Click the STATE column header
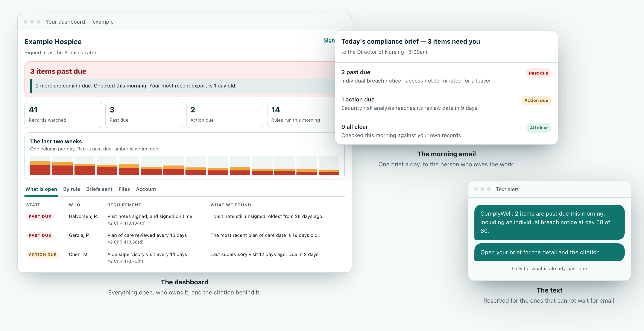This screenshot has height=331, width=644. click(x=33, y=205)
